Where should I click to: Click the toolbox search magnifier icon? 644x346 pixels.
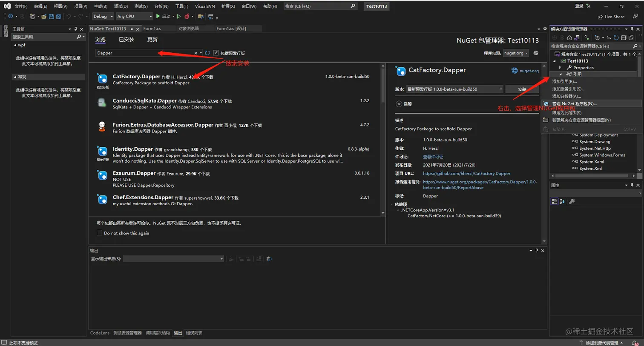79,37
